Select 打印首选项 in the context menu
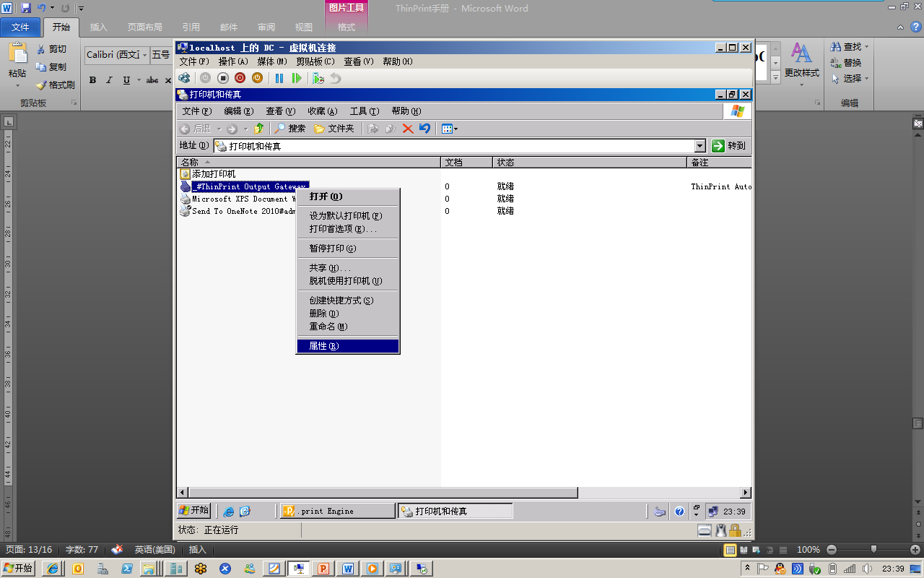 (x=348, y=229)
